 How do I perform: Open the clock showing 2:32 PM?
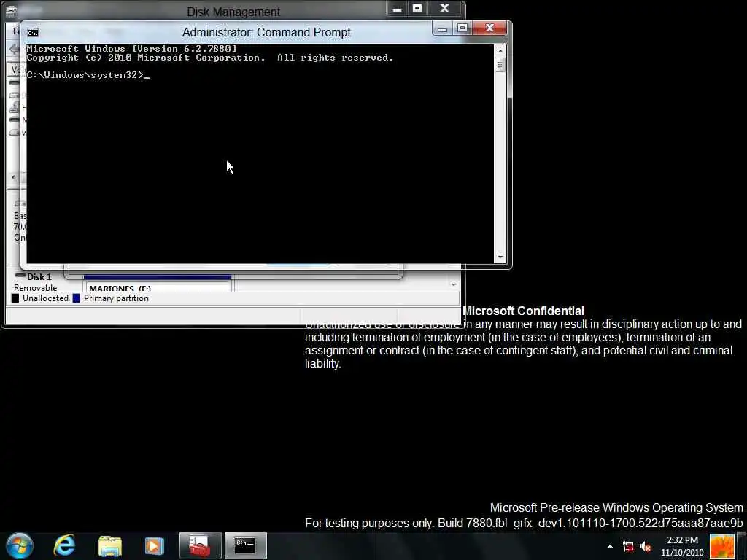682,540
